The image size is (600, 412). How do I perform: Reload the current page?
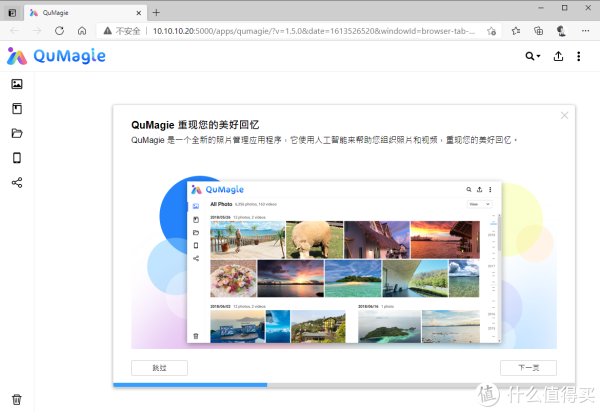click(x=59, y=31)
